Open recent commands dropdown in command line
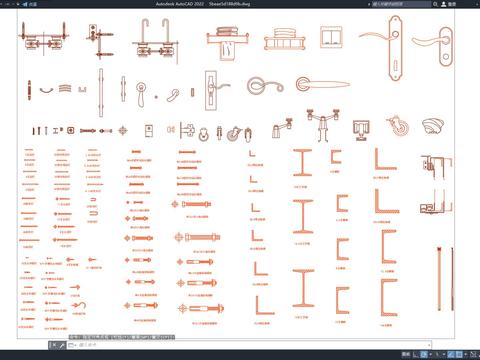The image size is (480, 360). 72,345
